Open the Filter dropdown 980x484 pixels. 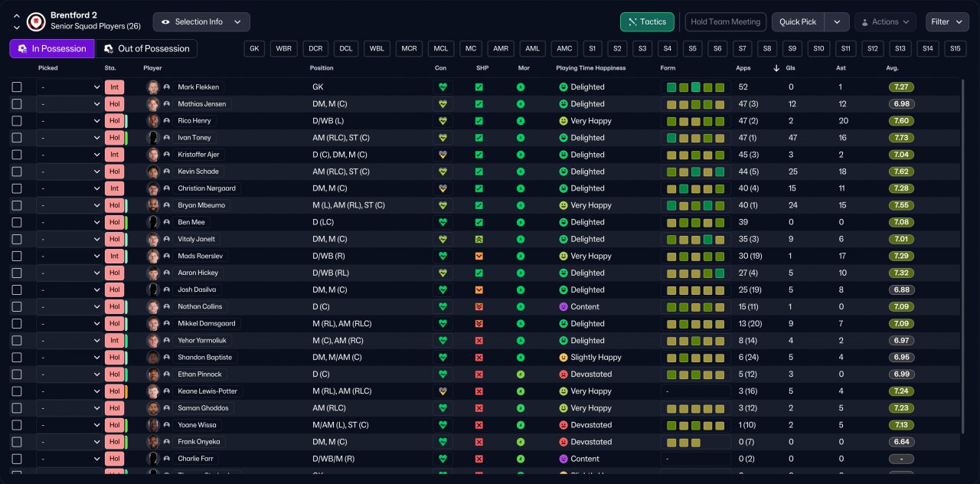pos(947,22)
